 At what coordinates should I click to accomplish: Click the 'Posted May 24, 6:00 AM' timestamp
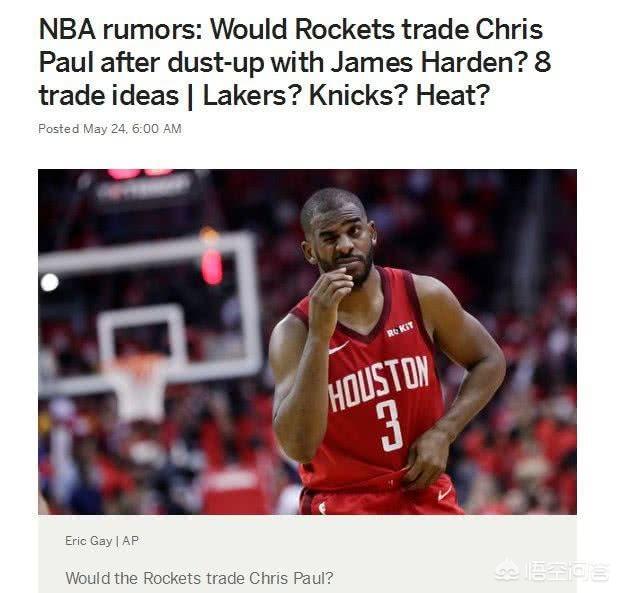coord(110,129)
